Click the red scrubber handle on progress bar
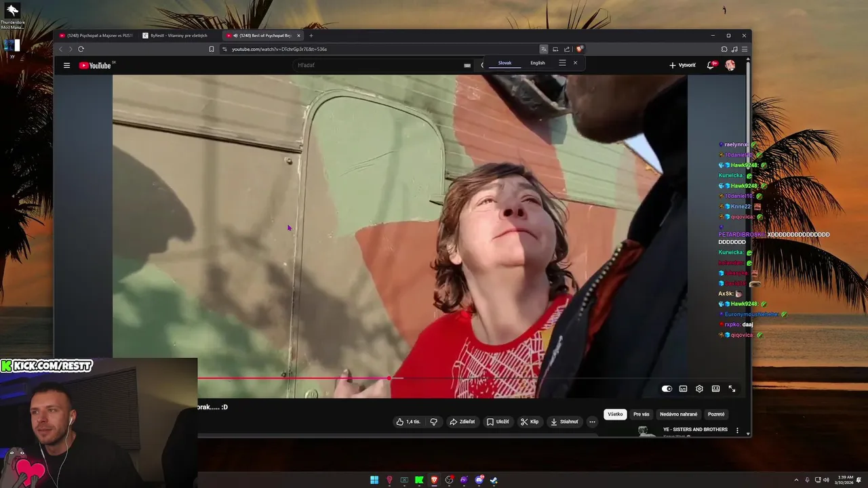The height and width of the screenshot is (488, 868). pyautogui.click(x=389, y=378)
